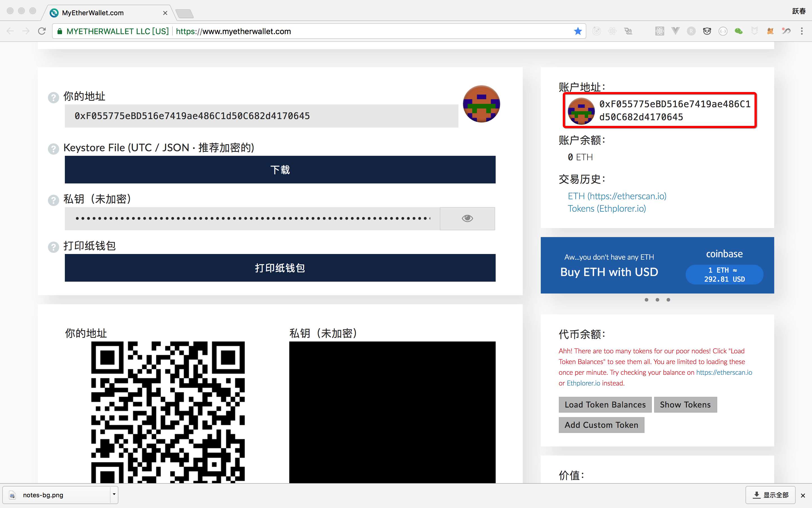Screen dimensions: 812x508
Task: Open the Tokens (Ethplorer.io) link
Action: tap(607, 209)
